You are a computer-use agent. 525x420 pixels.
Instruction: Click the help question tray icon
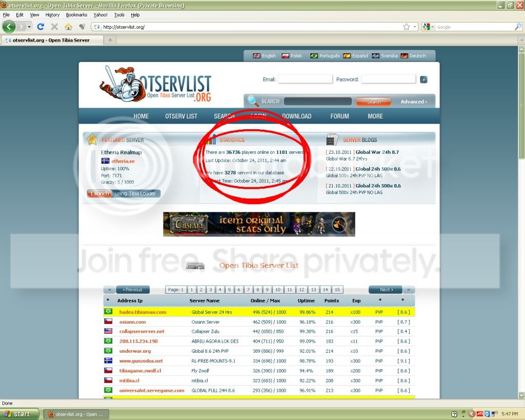[454, 414]
